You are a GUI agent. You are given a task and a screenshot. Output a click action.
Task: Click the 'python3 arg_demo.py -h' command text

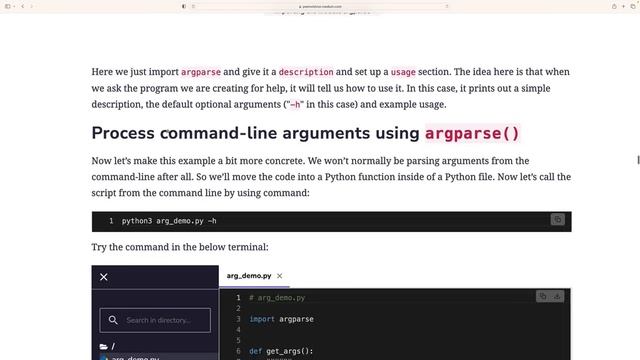tap(169, 221)
